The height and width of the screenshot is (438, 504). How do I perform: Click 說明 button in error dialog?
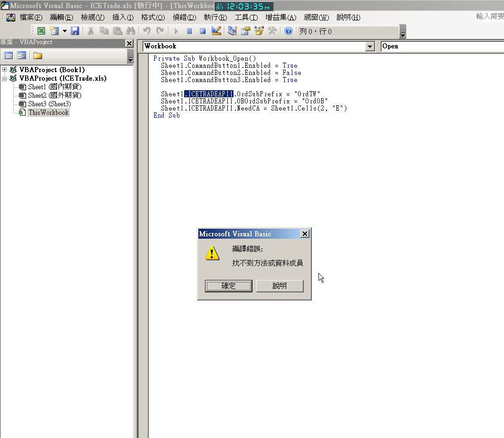[x=280, y=286]
